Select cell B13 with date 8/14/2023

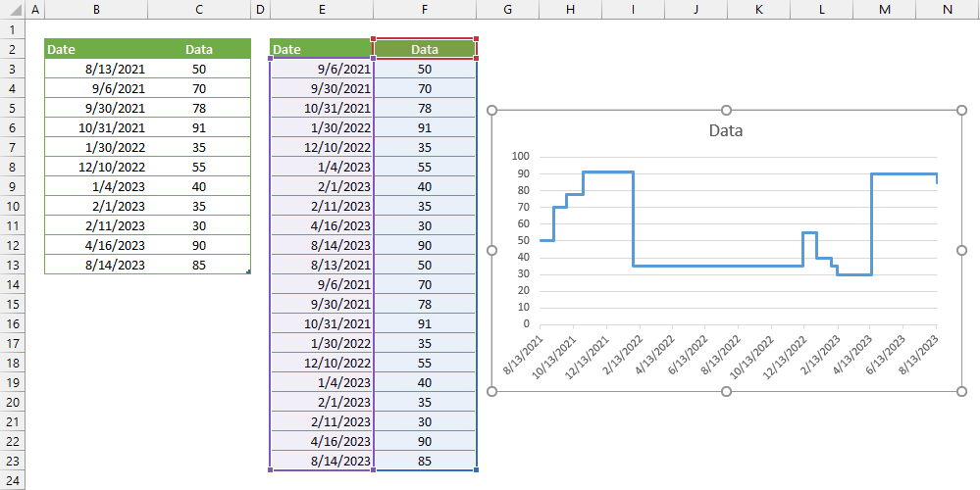96,265
